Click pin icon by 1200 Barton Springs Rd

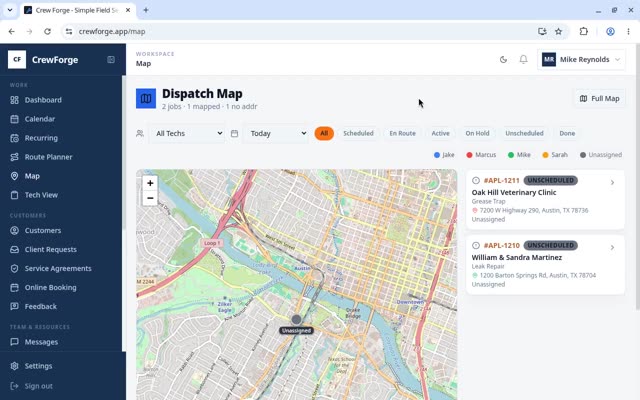[475, 276]
